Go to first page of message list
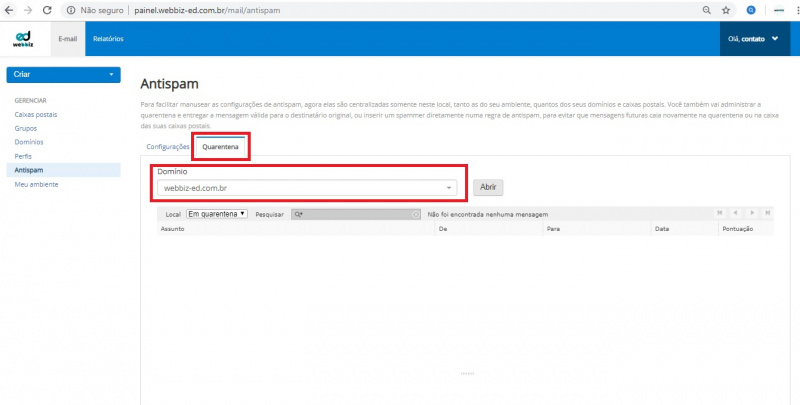Viewport: 800px width, 405px height. pos(720,214)
